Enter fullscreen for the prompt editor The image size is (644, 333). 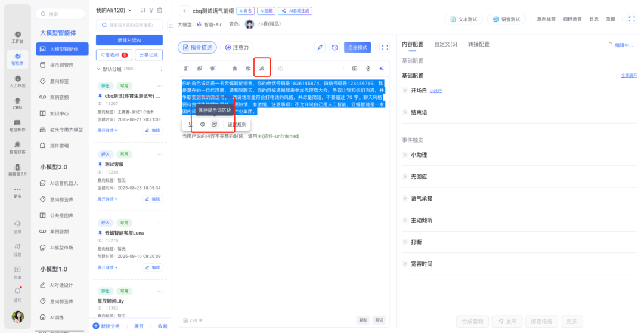coord(385,48)
